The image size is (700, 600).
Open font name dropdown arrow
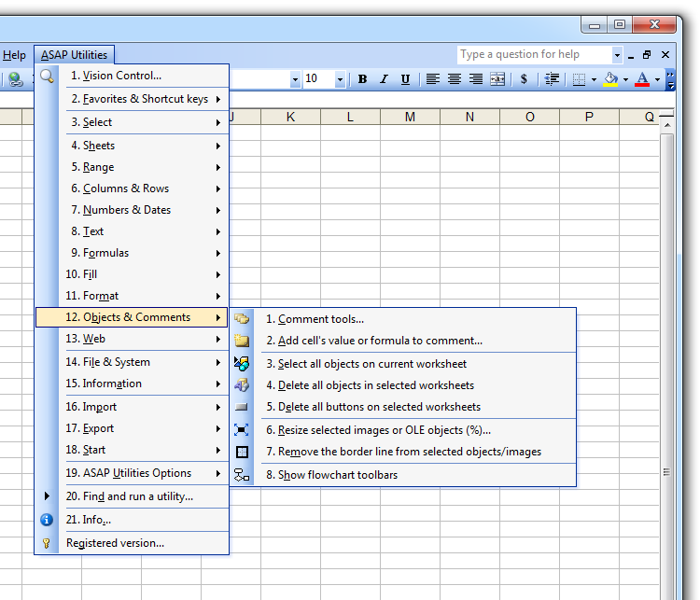pyautogui.click(x=295, y=79)
